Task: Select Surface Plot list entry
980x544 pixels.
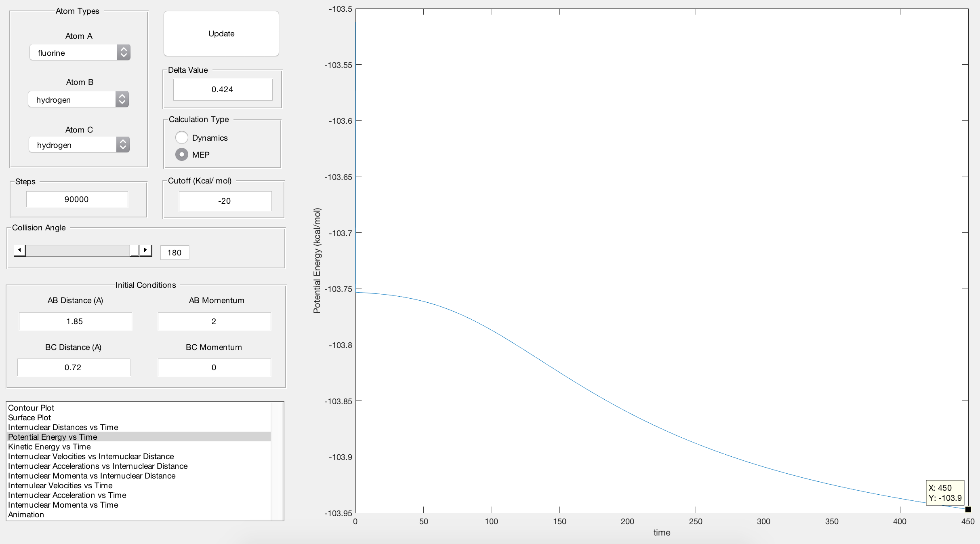Action: pos(29,417)
